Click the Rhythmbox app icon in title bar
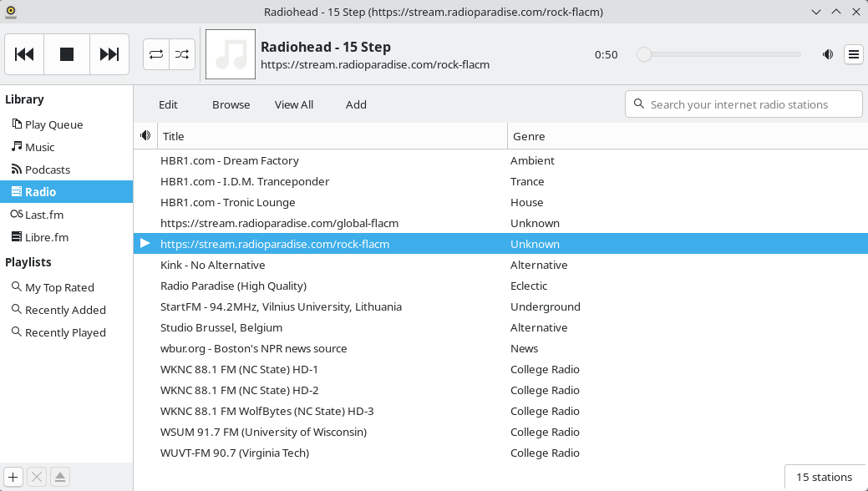 coord(11,12)
